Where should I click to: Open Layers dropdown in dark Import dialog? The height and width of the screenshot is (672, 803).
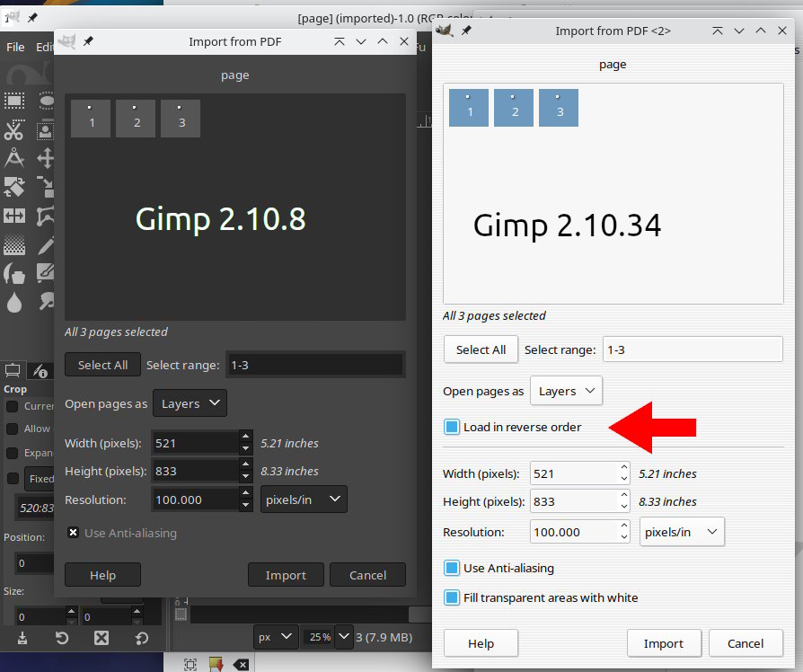tap(190, 403)
